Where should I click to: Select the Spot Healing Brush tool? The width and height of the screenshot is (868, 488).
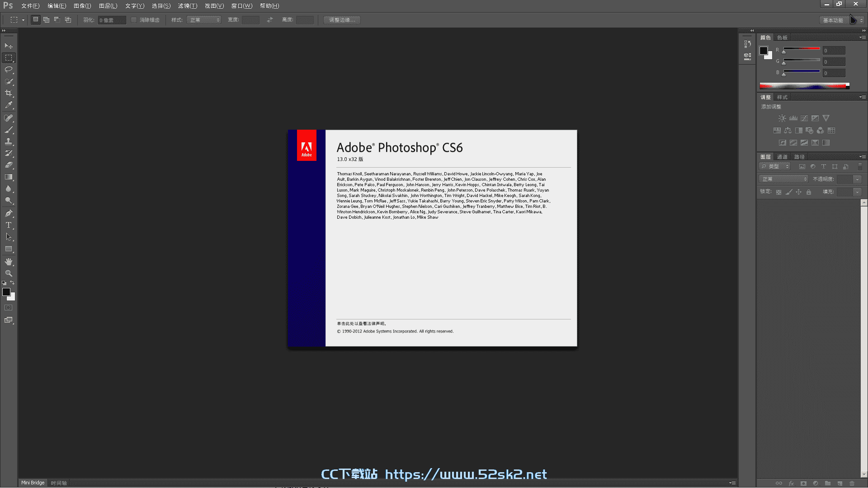[9, 118]
